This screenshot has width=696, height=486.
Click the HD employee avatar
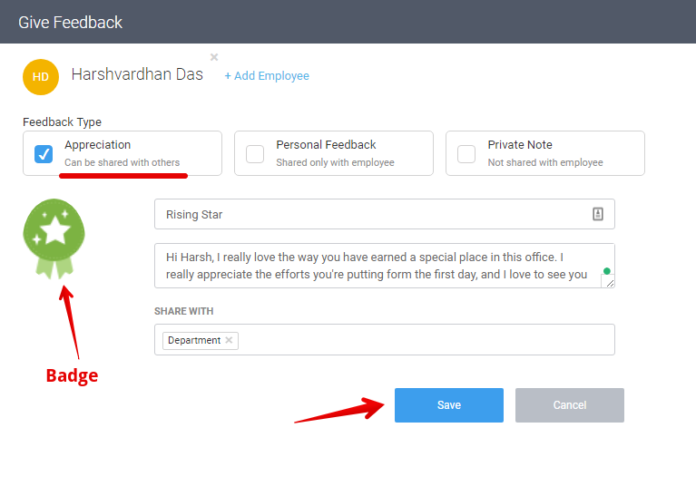coord(41,76)
